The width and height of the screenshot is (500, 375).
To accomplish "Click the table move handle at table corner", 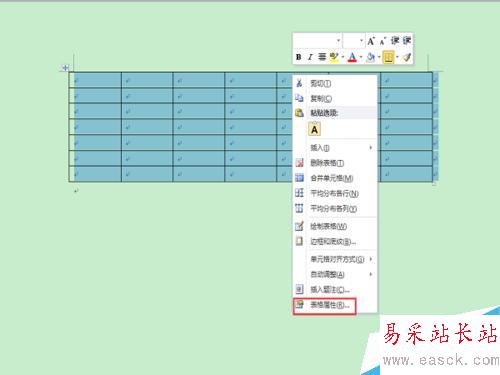I will (65, 68).
